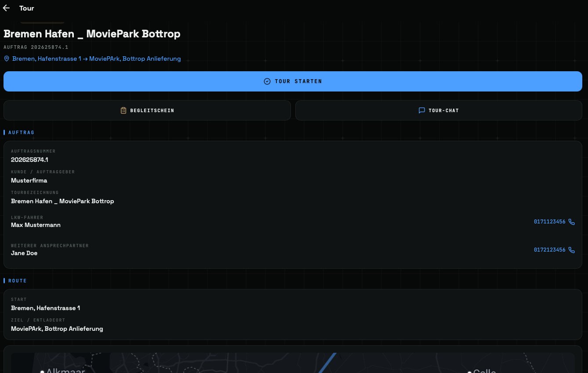Click the Route section header
The width and height of the screenshot is (588, 373).
18,281
